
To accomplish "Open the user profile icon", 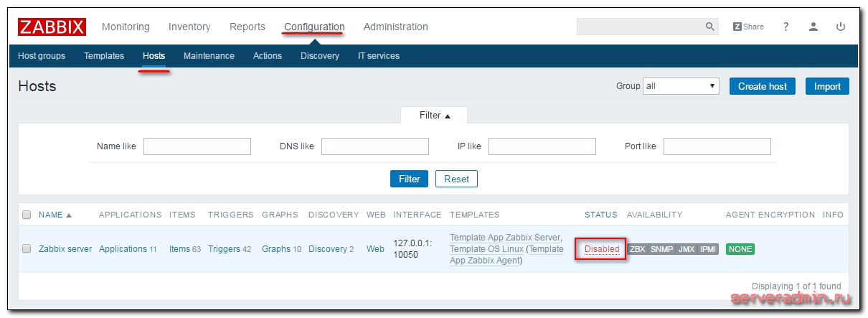I will [x=813, y=27].
